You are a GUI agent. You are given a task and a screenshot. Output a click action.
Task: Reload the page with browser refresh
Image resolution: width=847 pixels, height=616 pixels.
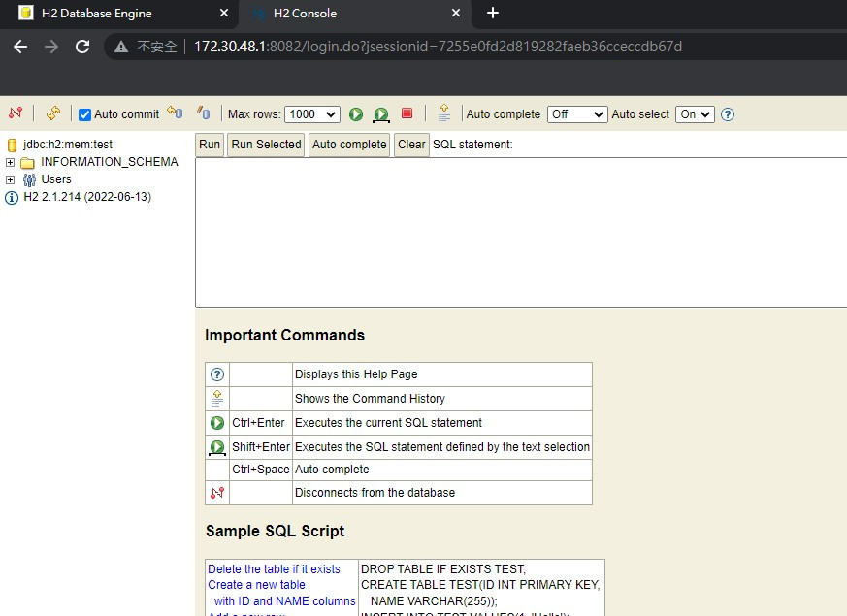[82, 47]
